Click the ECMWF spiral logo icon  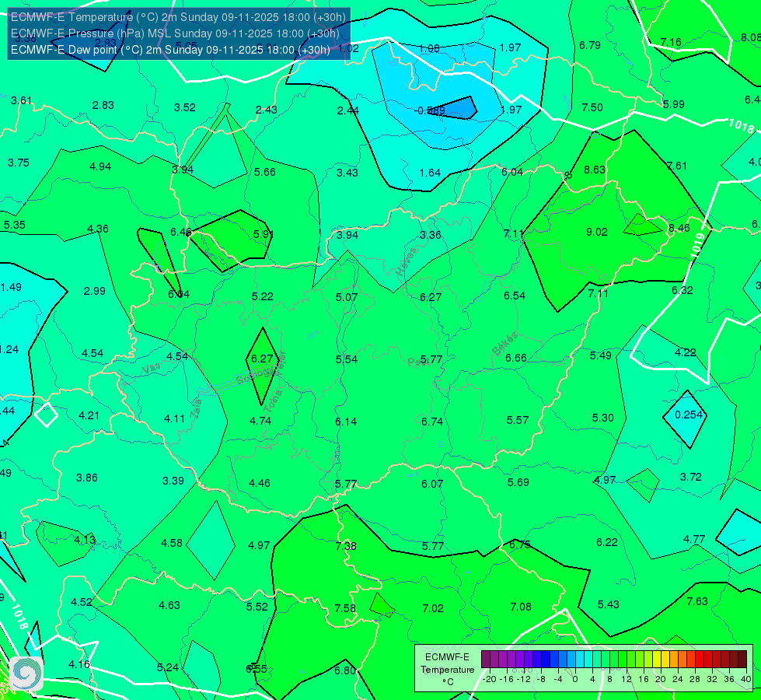26,673
